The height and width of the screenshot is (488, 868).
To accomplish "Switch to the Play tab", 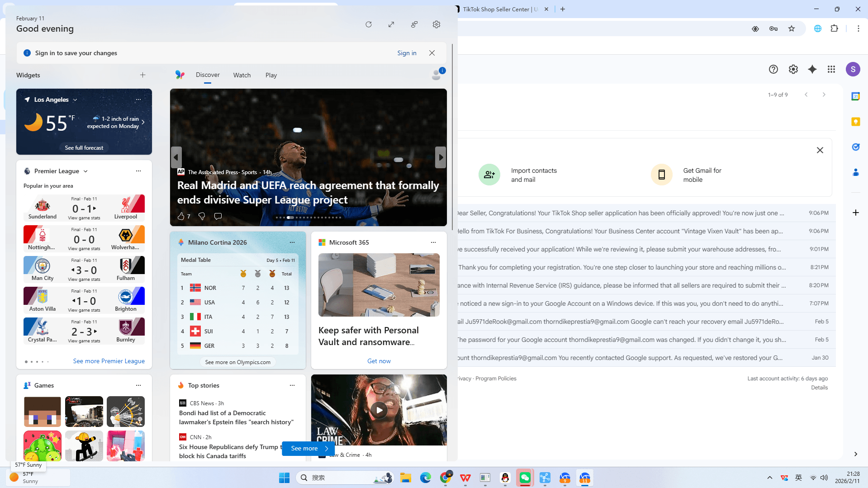I will click(x=271, y=75).
